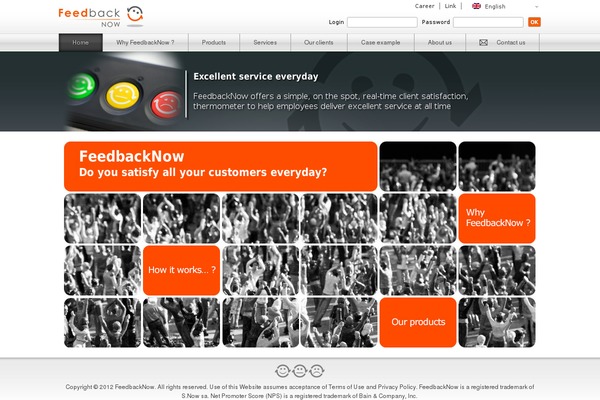Image resolution: width=600 pixels, height=400 pixels.
Task: Click the footer neutral face icon
Action: 300,371
